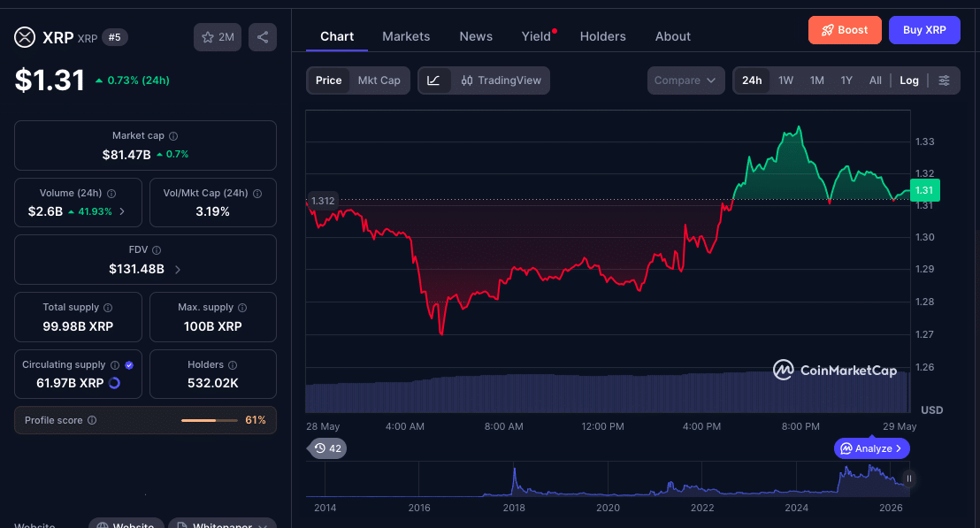Click the #5 rank badge
The image size is (980, 528).
click(x=114, y=37)
